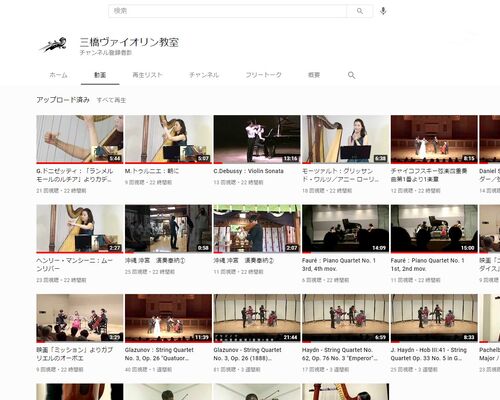500x400 pixels.
Task: Click title Haydn String Quartet No. 62 Emperor
Action: [x=340, y=354]
